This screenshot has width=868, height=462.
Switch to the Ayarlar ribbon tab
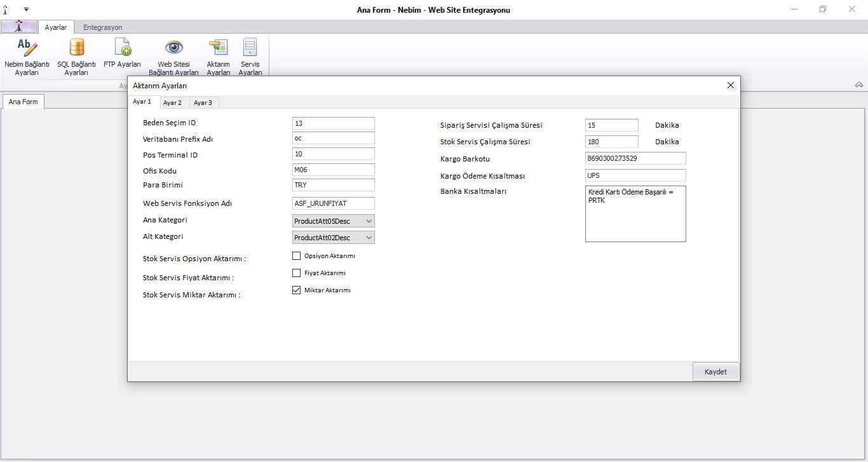click(56, 27)
